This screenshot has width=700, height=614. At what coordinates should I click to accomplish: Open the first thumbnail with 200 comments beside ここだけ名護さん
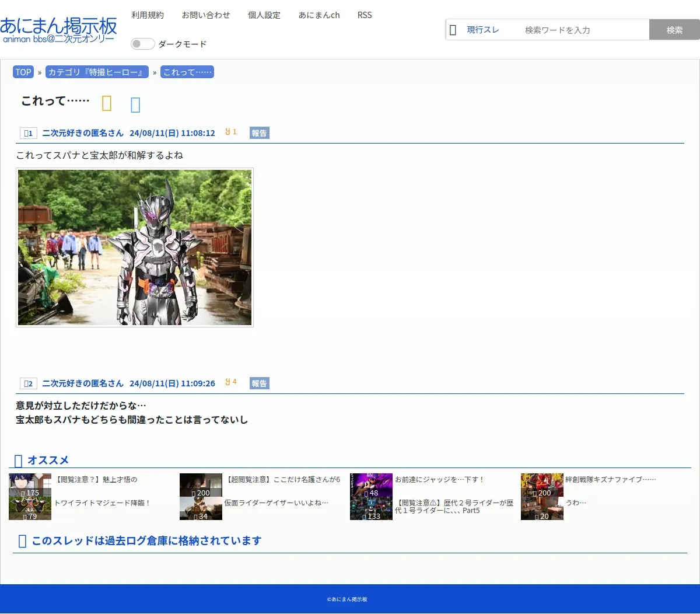pyautogui.click(x=201, y=485)
